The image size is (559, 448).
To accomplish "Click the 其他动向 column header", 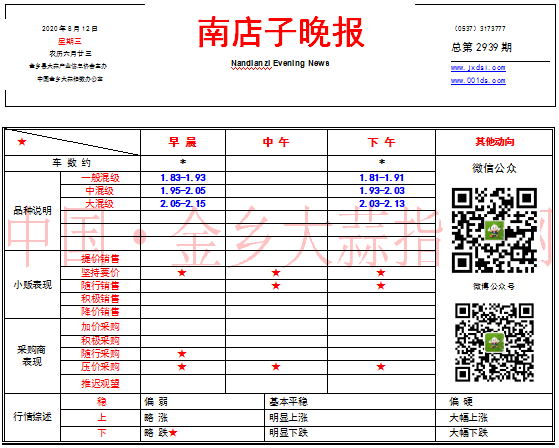I will [495, 142].
